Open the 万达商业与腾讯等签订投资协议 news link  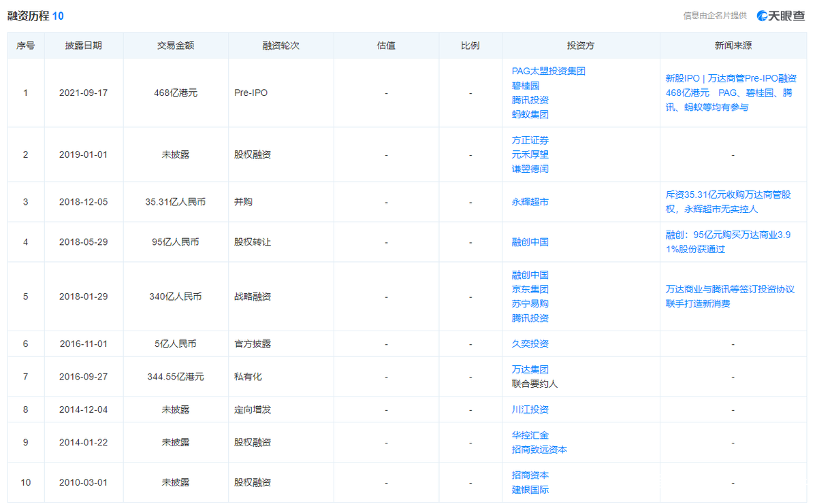pyautogui.click(x=730, y=297)
